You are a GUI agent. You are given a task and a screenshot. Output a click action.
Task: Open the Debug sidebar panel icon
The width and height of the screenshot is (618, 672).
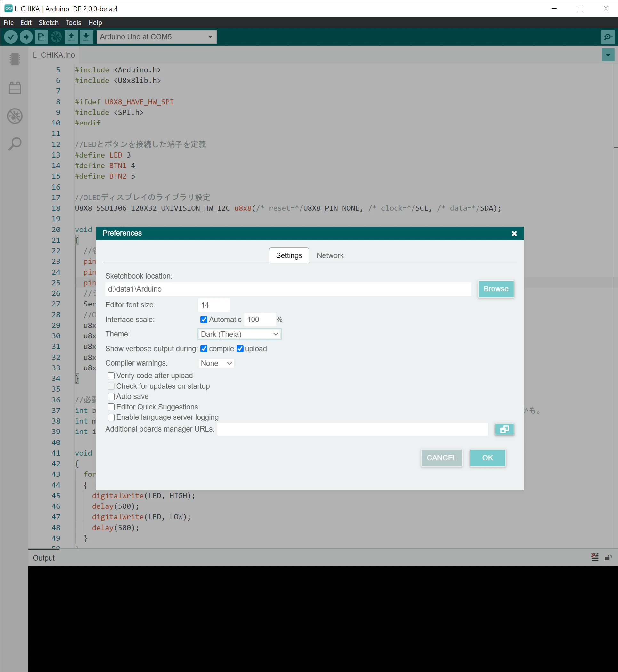[15, 116]
